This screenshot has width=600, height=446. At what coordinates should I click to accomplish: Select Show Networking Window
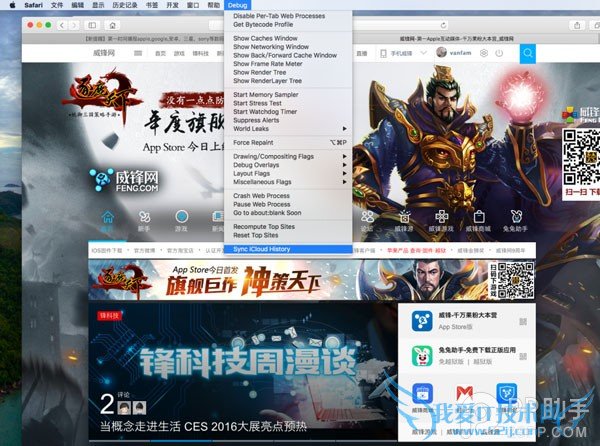point(288,47)
